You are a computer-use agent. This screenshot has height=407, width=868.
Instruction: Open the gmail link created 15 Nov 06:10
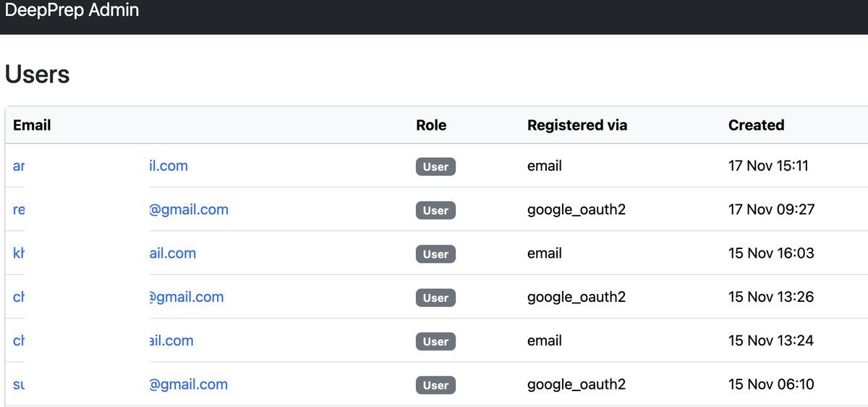click(188, 385)
